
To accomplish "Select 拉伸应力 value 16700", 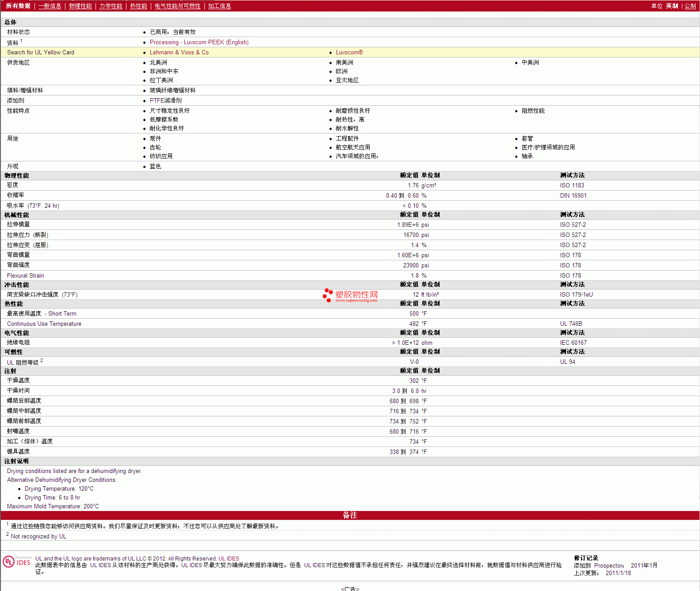I will (x=411, y=235).
